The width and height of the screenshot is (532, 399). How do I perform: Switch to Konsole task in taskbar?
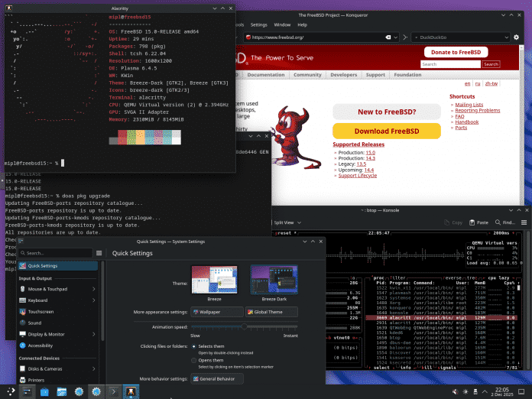(x=114, y=392)
